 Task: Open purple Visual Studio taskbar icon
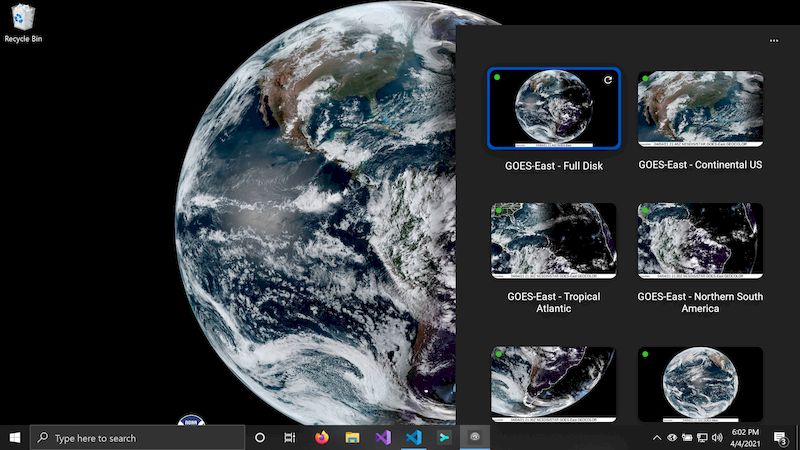382,437
